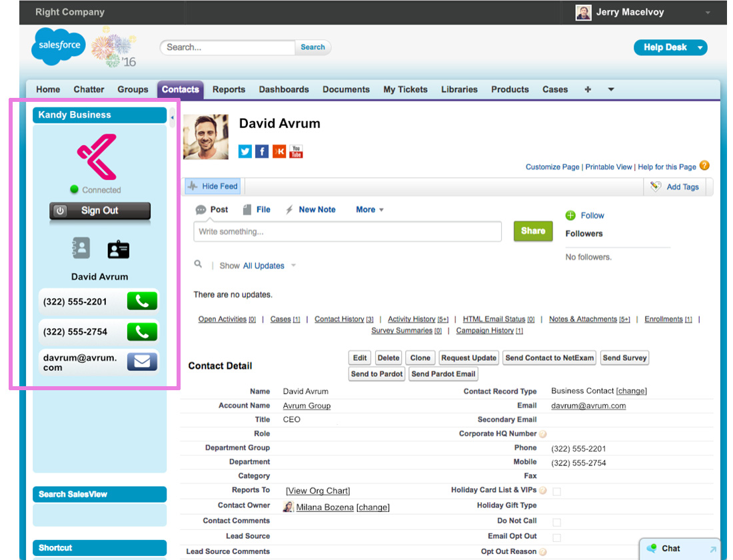
Task: Click the Search button
Action: pyautogui.click(x=313, y=47)
